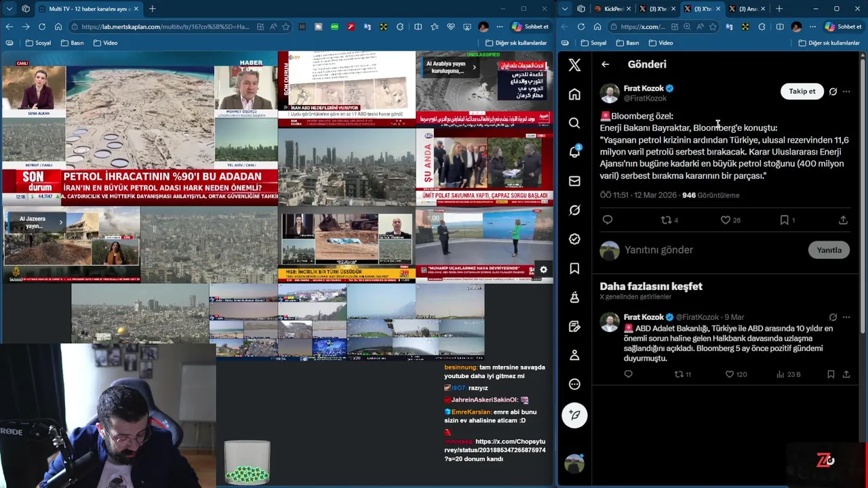The height and width of the screenshot is (488, 868).
Task: Select the Ümit Polat savunma news tile
Action: point(484,168)
